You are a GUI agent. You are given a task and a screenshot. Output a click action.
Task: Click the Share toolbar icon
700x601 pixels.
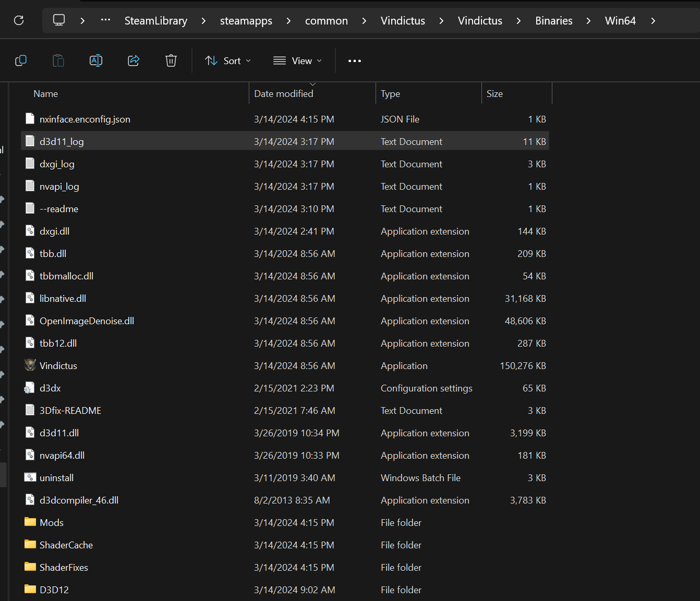coord(134,61)
